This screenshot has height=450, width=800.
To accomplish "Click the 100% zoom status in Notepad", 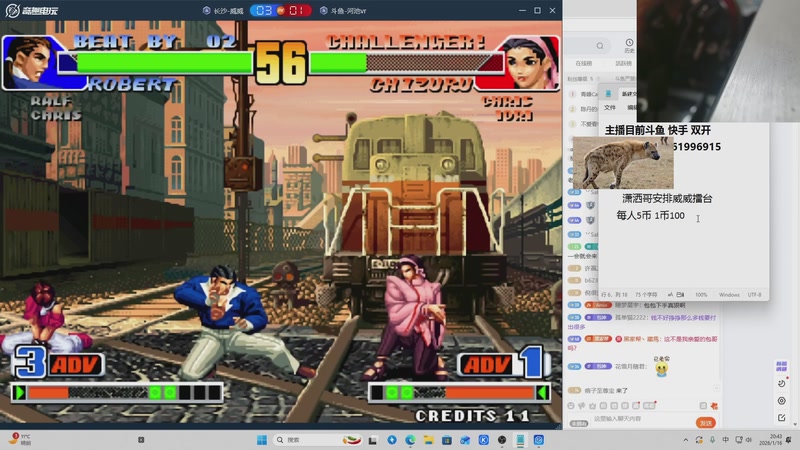I will coord(701,295).
